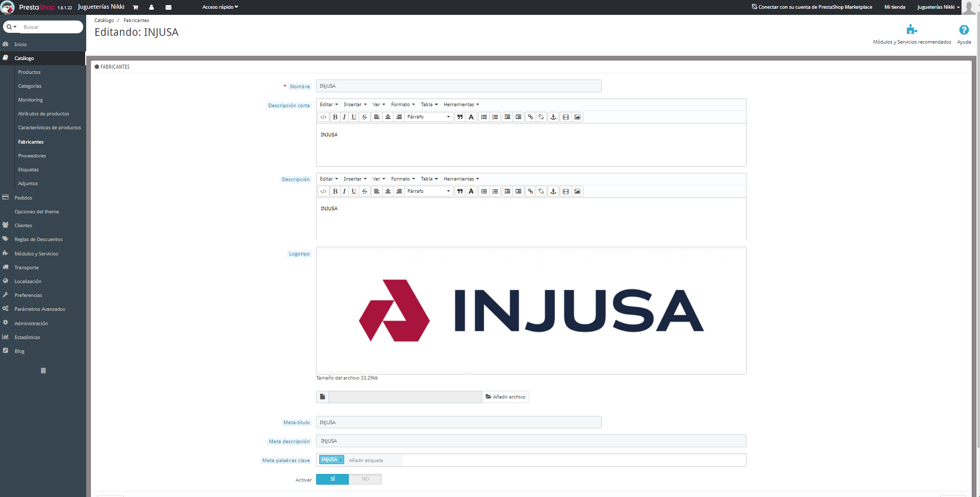The height and width of the screenshot is (497, 980).
Task: Go to Productos in sidebar
Action: coord(29,72)
